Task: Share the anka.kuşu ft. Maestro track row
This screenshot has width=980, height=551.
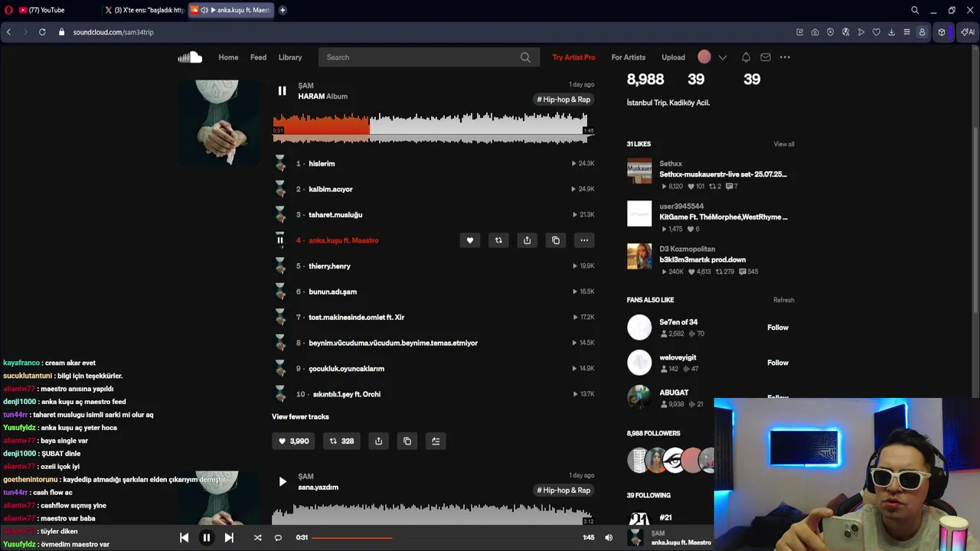Action: [527, 240]
